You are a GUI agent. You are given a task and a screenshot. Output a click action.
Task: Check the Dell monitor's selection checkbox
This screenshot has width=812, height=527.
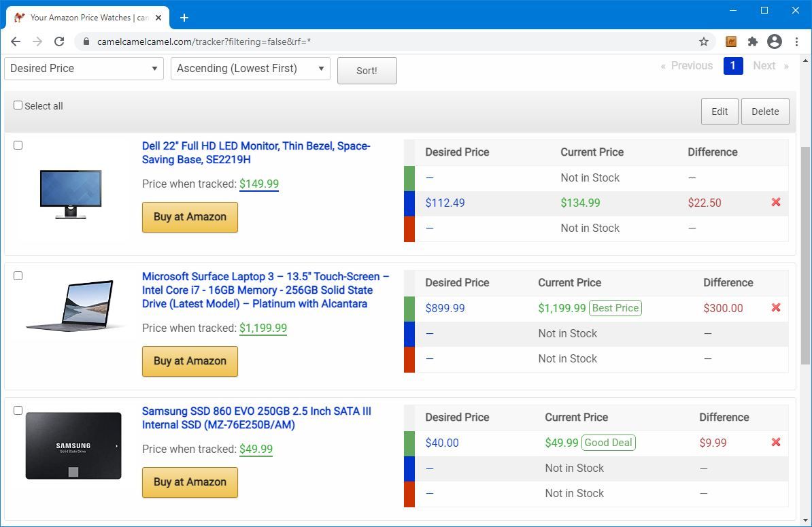(18, 145)
